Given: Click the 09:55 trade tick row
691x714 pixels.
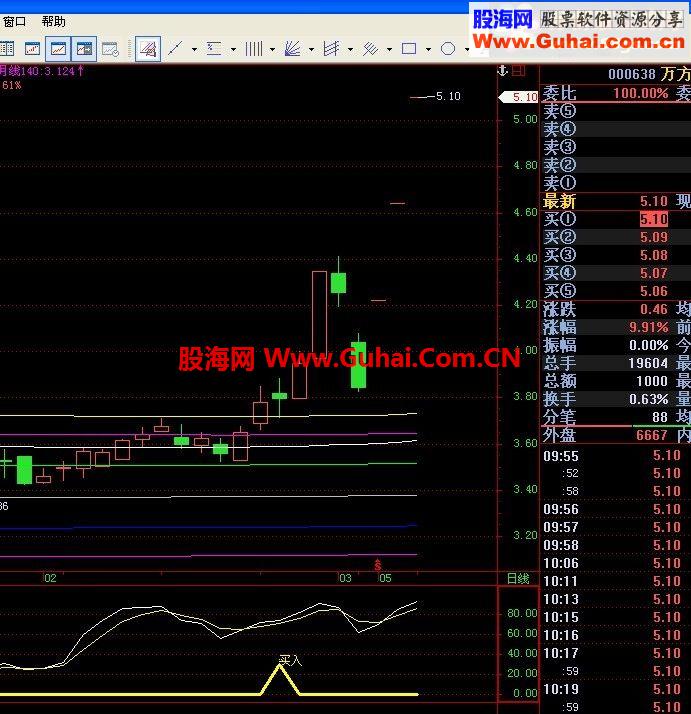Looking at the screenshot, I should click(x=615, y=456).
